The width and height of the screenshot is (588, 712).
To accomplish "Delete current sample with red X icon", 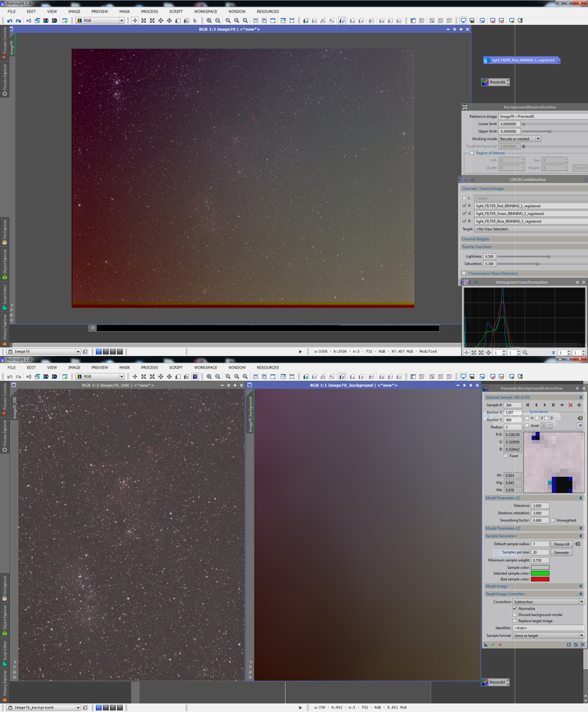I will coord(571,405).
